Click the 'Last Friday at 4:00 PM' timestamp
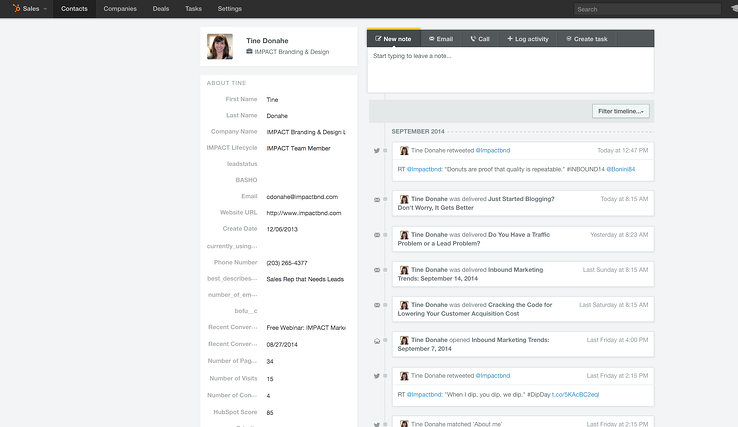Viewport: 738px width, 427px height. click(x=617, y=340)
